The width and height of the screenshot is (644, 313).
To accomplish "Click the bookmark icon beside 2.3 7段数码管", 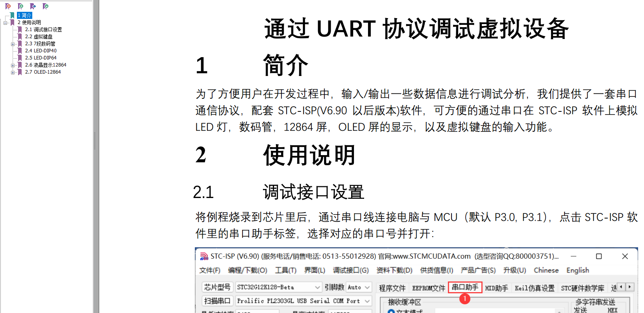I will point(20,44).
